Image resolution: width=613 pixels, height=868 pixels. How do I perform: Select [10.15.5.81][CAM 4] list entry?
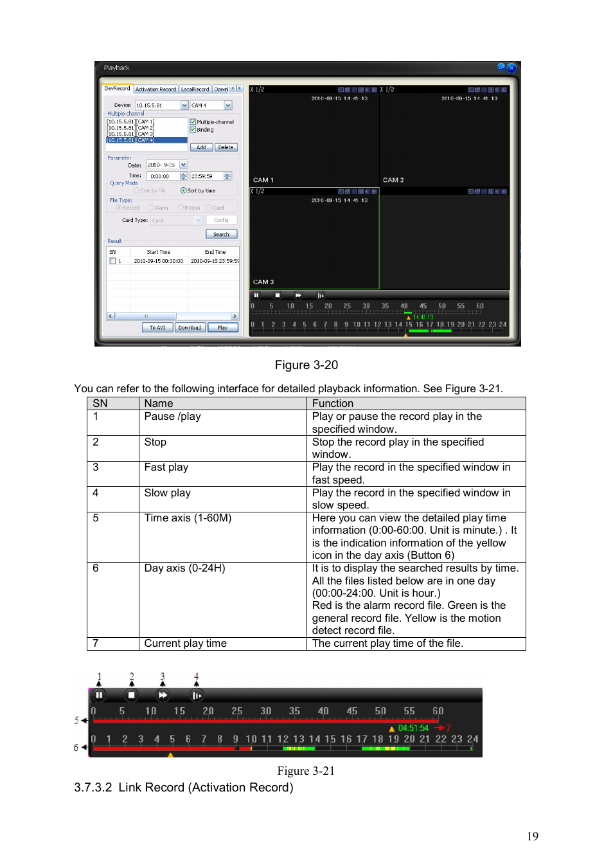(147, 140)
